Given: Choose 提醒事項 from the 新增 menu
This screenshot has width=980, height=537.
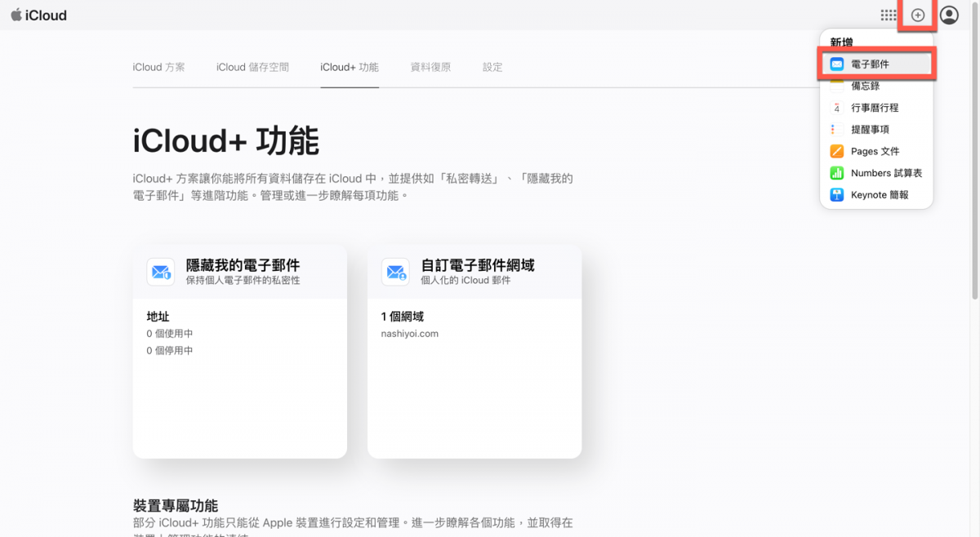Looking at the screenshot, I should (876, 129).
